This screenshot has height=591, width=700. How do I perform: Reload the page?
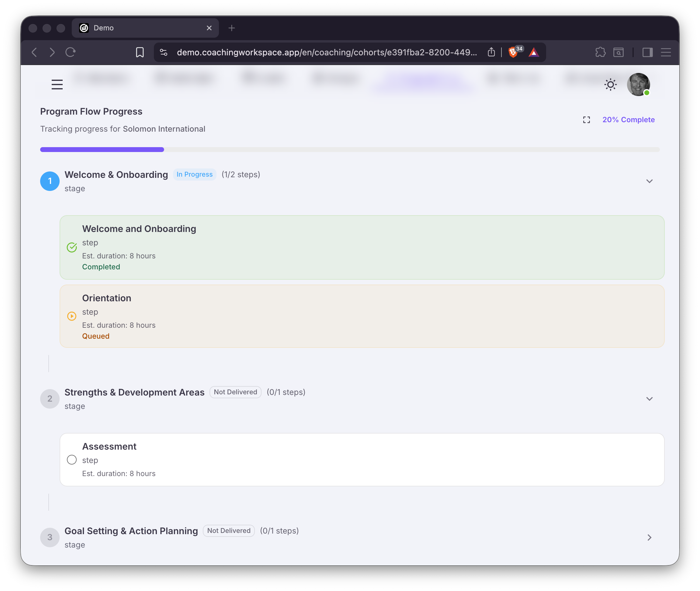coord(70,52)
